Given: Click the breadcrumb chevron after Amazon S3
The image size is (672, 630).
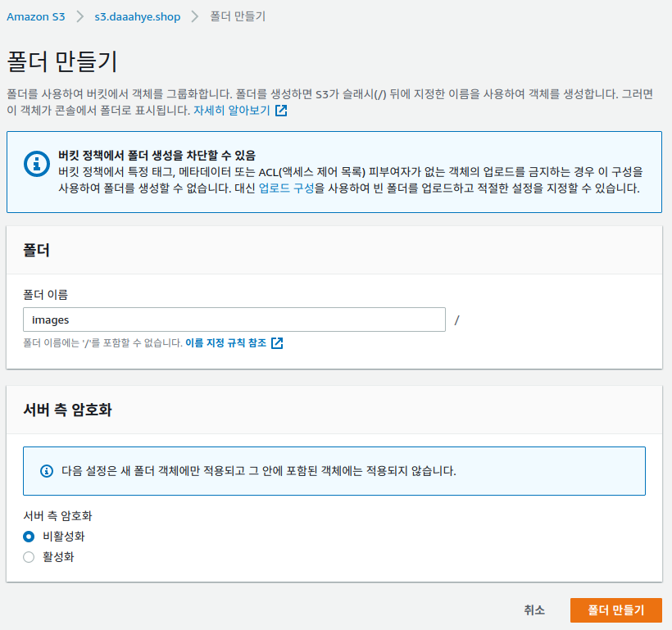Looking at the screenshot, I should pos(80,16).
